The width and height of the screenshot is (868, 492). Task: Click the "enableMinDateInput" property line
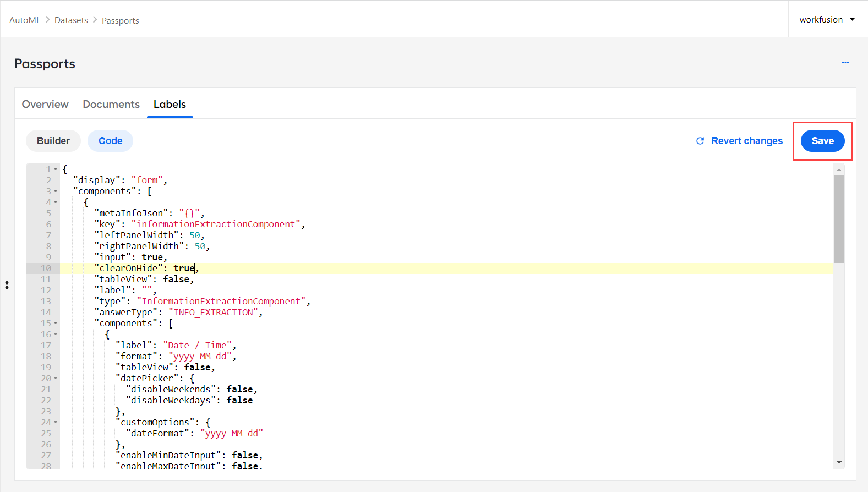coord(189,455)
